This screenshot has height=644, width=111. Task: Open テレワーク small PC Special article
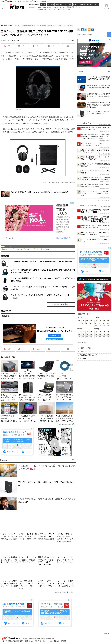(x=46, y=484)
